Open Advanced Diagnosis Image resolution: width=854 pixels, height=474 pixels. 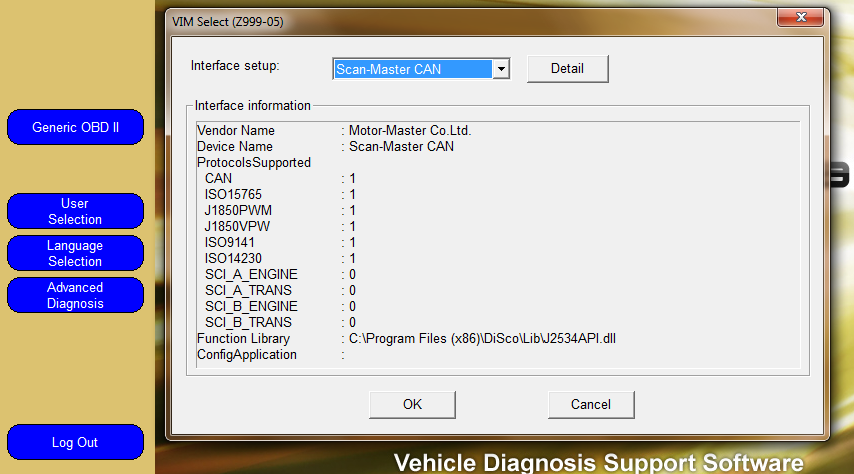coord(75,295)
